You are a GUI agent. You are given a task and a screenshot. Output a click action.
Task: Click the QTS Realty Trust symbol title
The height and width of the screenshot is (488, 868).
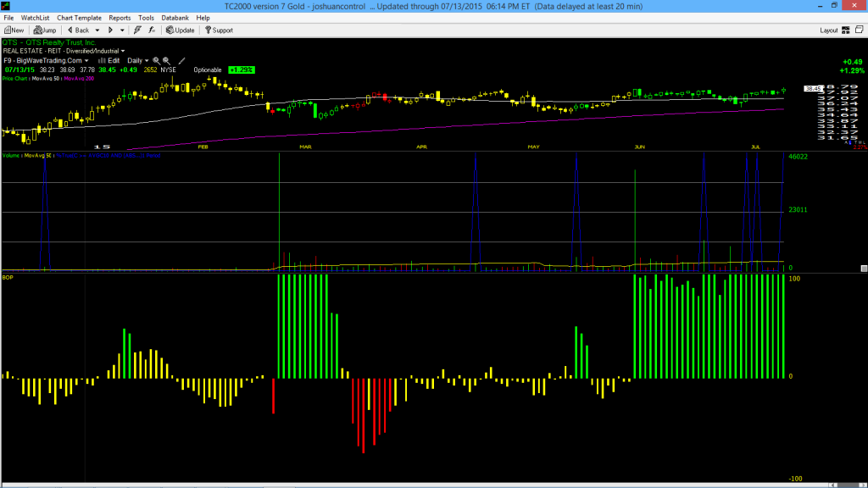click(49, 42)
